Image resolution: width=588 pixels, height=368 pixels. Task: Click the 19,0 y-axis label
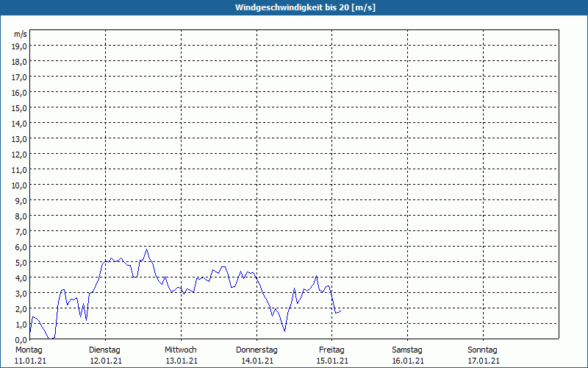coord(20,46)
